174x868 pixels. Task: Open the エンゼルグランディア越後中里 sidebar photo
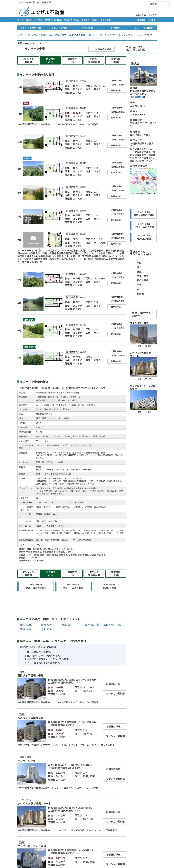coord(143,400)
